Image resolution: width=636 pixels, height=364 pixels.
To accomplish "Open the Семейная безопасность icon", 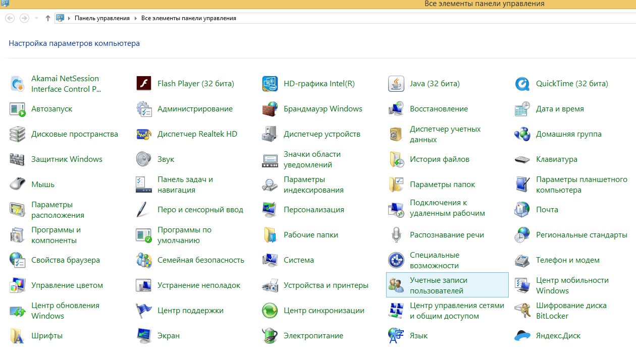I will (x=144, y=260).
